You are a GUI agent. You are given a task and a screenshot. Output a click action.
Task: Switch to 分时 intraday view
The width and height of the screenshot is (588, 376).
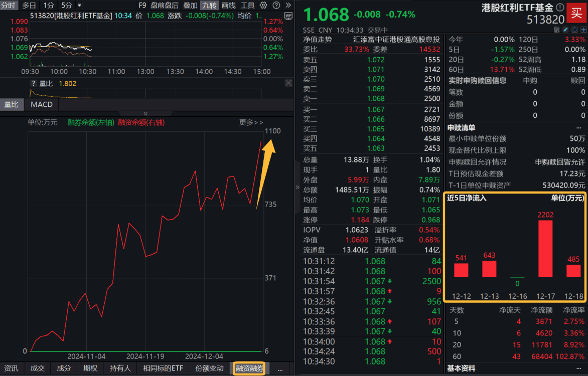(8, 5)
